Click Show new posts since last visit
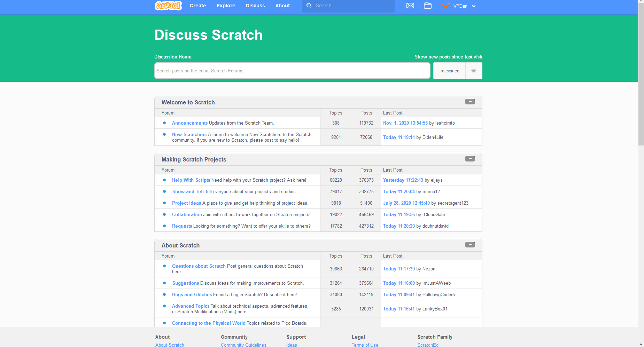This screenshot has height=347, width=644. click(x=449, y=57)
